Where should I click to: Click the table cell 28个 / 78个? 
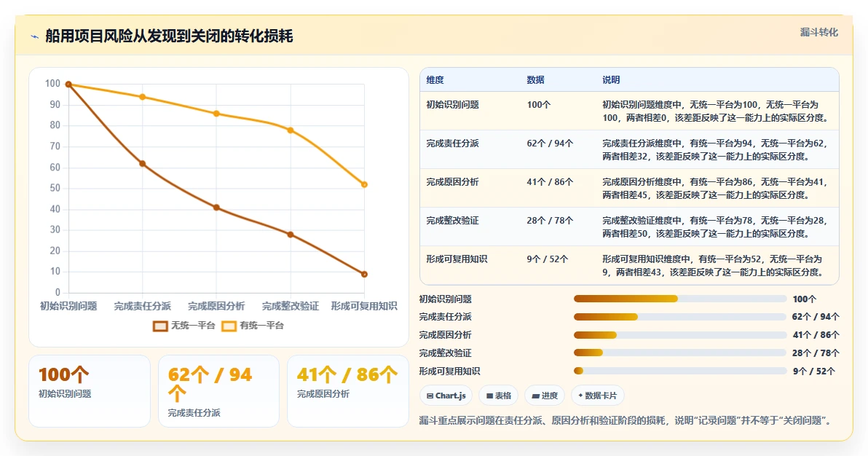click(550, 220)
